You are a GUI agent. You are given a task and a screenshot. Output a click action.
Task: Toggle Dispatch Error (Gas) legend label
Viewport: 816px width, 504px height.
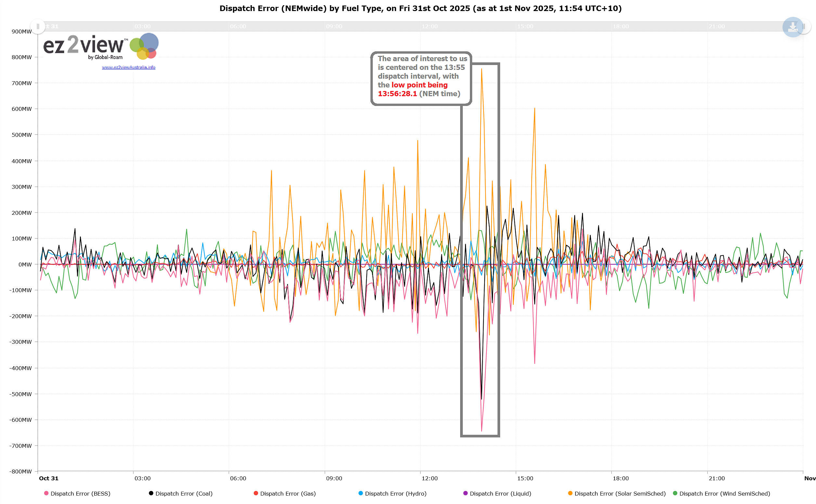coord(288,493)
